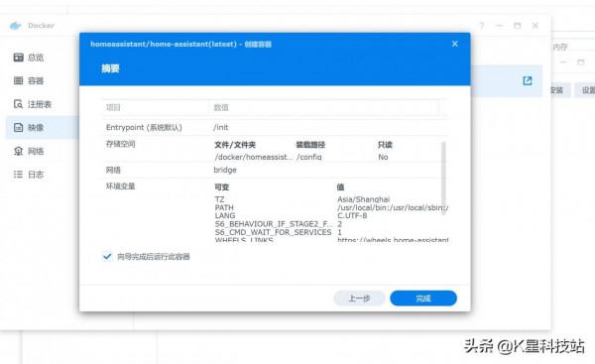Screen dimensions: 595x364
Task: Open the external link icon behind dialog
Action: pyautogui.click(x=528, y=80)
